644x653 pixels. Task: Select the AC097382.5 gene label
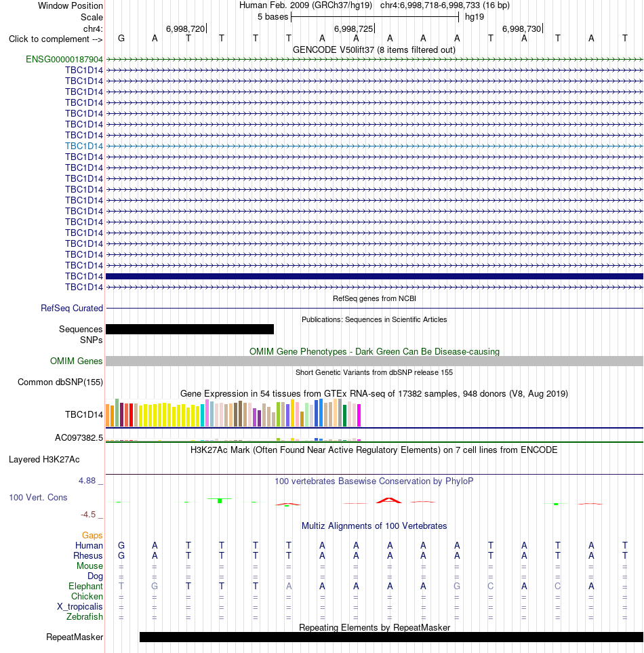(x=79, y=437)
